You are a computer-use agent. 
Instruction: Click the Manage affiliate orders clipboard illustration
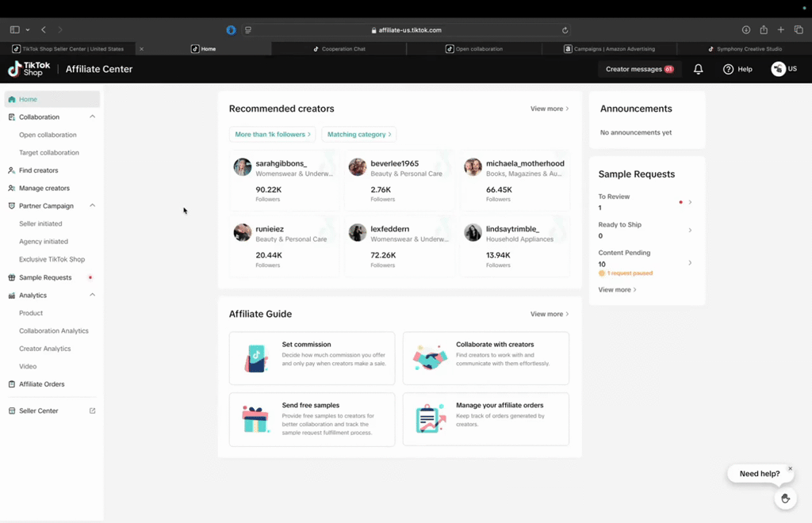pyautogui.click(x=431, y=418)
